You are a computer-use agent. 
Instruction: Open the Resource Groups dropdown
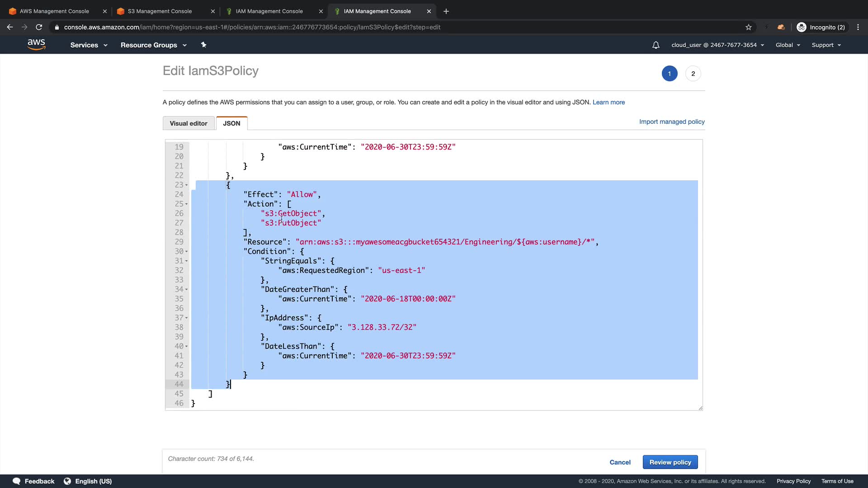tap(153, 45)
